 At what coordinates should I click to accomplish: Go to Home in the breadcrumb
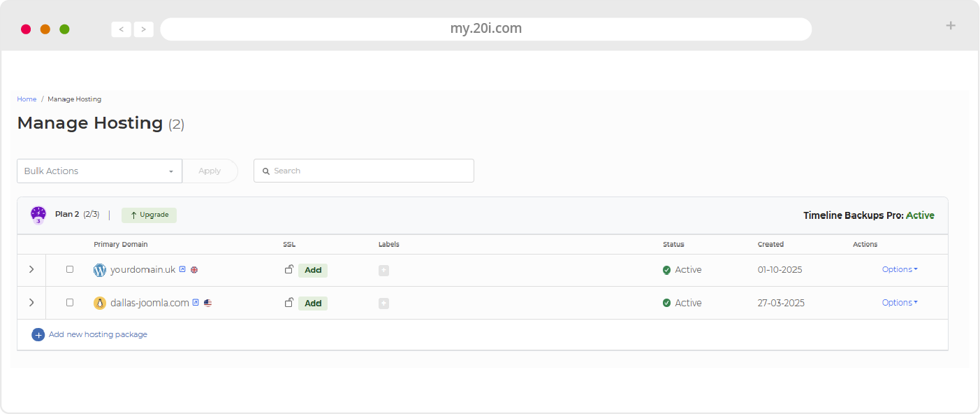[27, 99]
